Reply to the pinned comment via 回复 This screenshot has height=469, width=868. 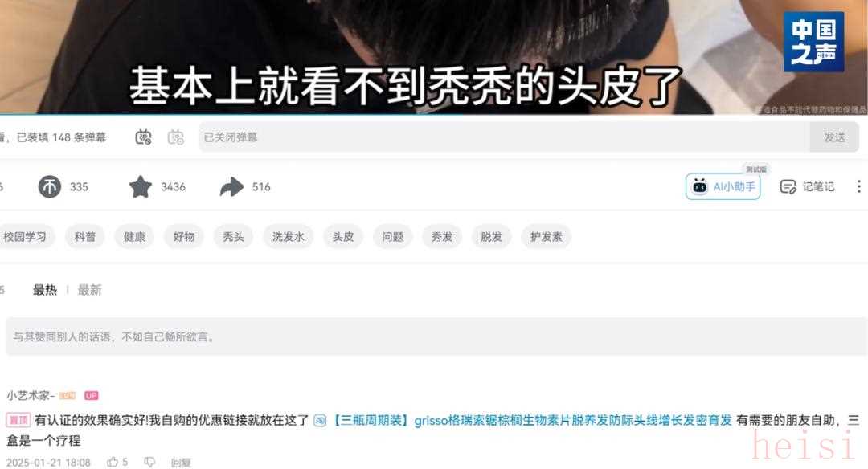pyautogui.click(x=181, y=463)
